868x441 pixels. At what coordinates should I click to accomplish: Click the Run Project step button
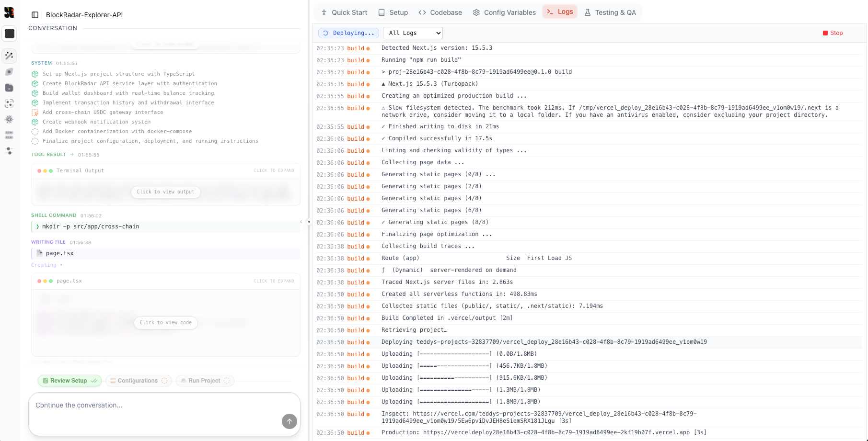point(205,381)
